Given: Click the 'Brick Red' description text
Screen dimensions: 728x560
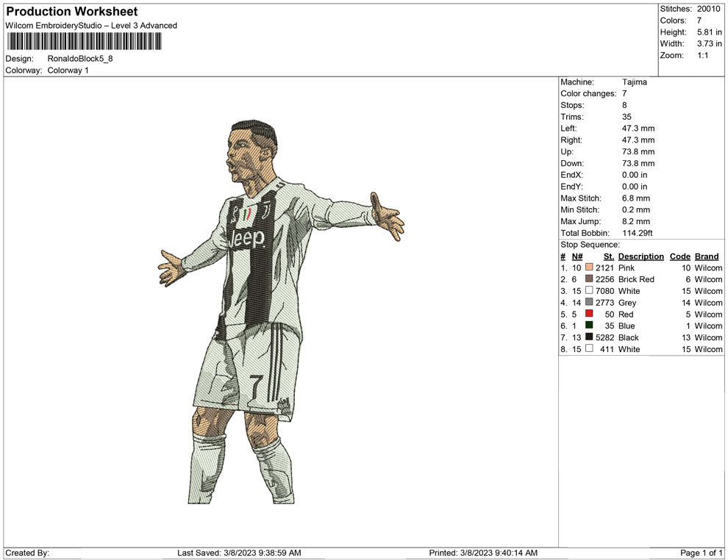Looking at the screenshot, I should point(636,279).
